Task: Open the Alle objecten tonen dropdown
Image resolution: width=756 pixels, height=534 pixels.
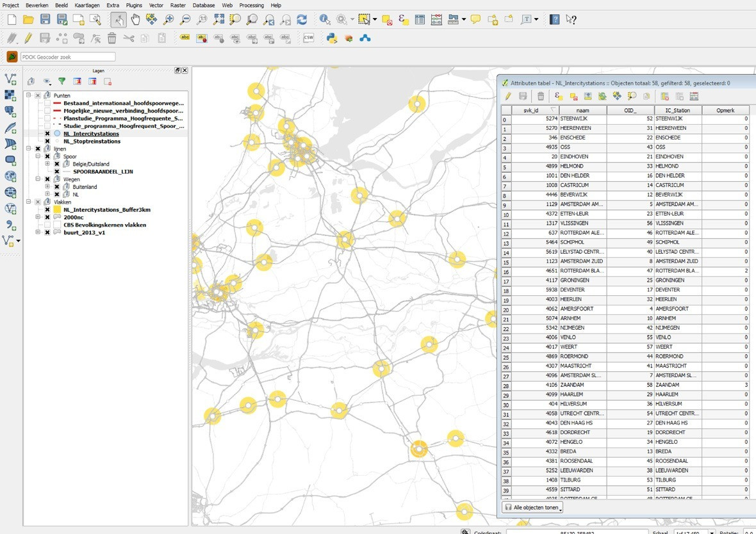Action: [x=533, y=507]
